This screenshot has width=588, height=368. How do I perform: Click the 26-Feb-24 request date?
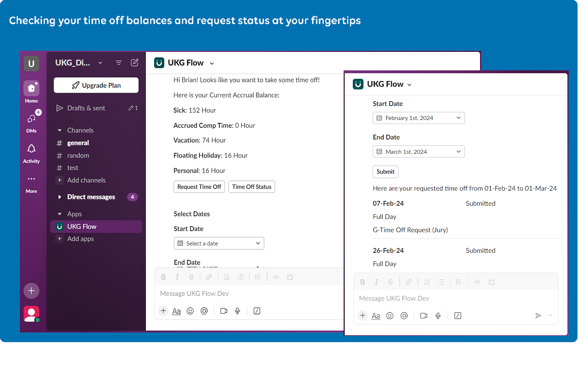tap(388, 251)
